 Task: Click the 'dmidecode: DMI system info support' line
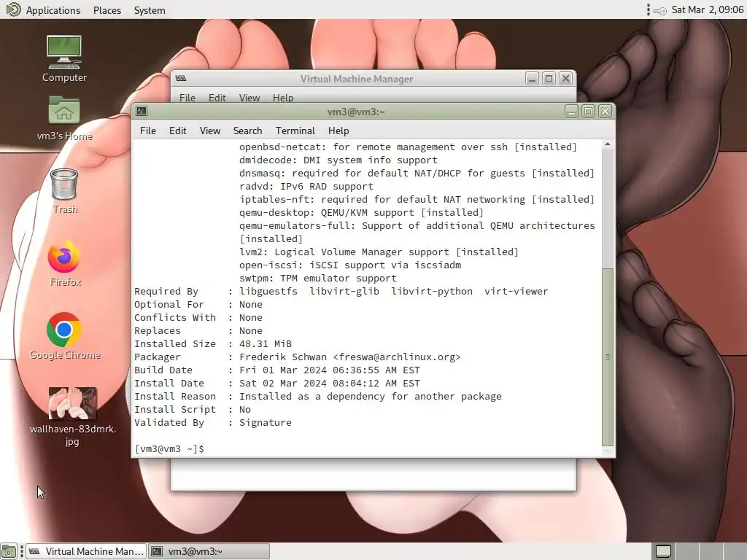[338, 160]
